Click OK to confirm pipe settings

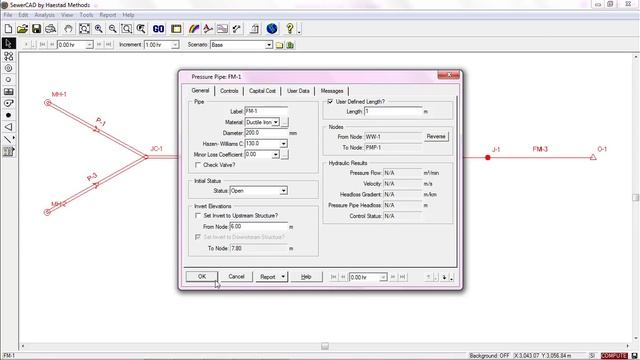202,277
